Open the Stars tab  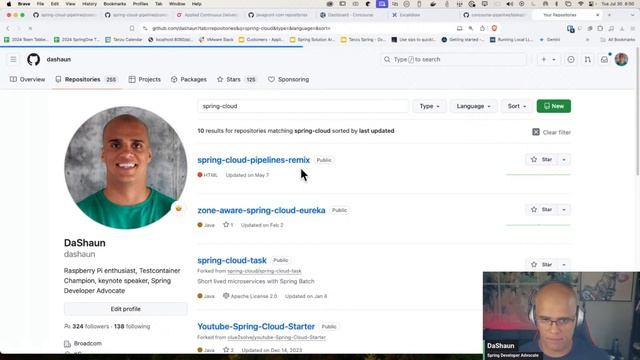tap(236, 80)
